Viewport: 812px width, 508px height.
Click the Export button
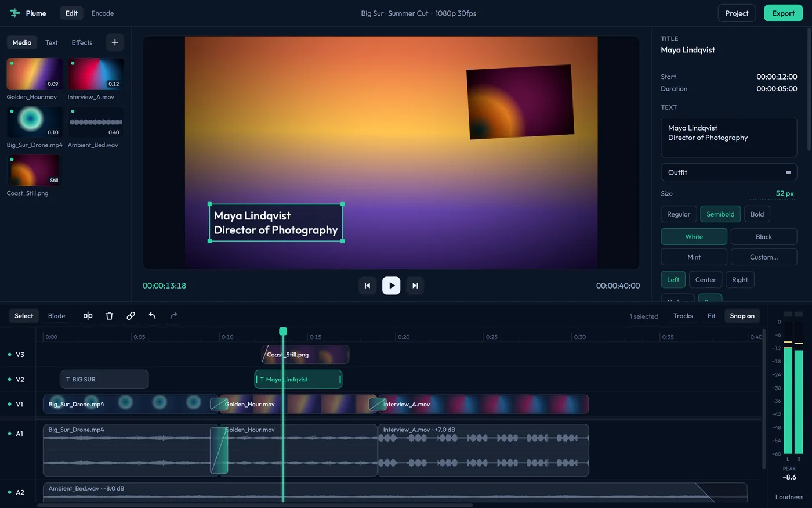tap(783, 13)
